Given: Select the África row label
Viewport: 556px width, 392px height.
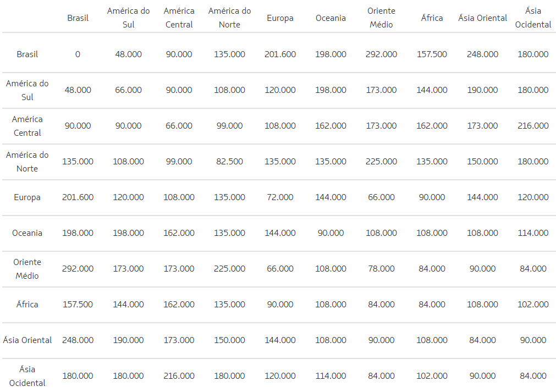Looking at the screenshot, I should 27,304.
